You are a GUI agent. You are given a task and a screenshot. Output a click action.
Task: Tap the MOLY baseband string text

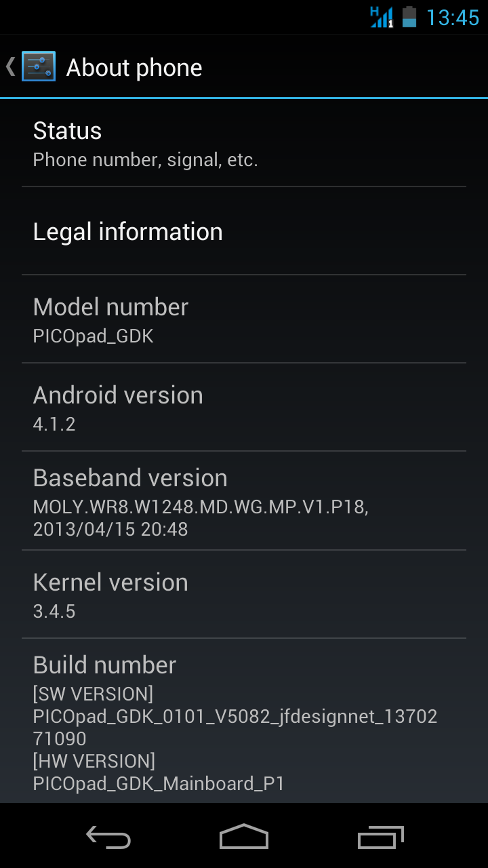[201, 507]
